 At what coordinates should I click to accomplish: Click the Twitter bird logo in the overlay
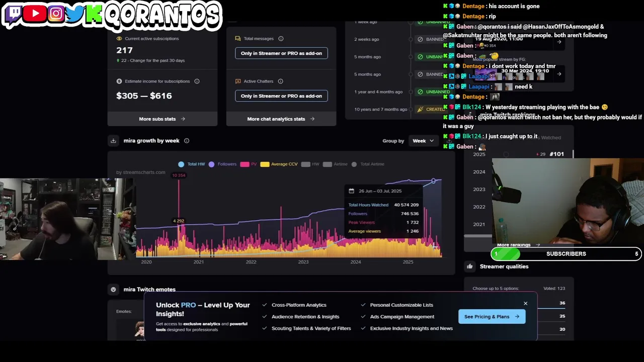click(x=74, y=14)
